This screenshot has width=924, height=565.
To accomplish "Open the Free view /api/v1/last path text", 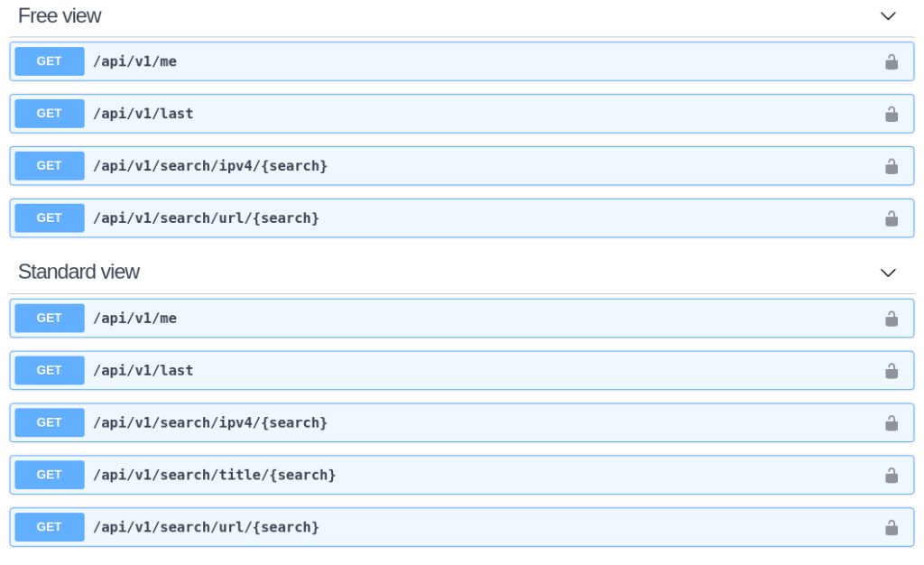I will tap(143, 114).
